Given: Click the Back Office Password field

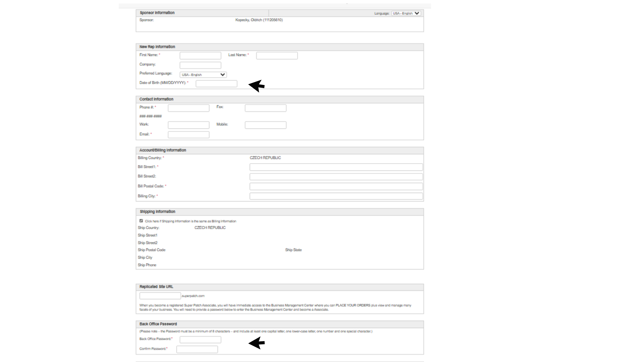Looking at the screenshot, I should [200, 340].
